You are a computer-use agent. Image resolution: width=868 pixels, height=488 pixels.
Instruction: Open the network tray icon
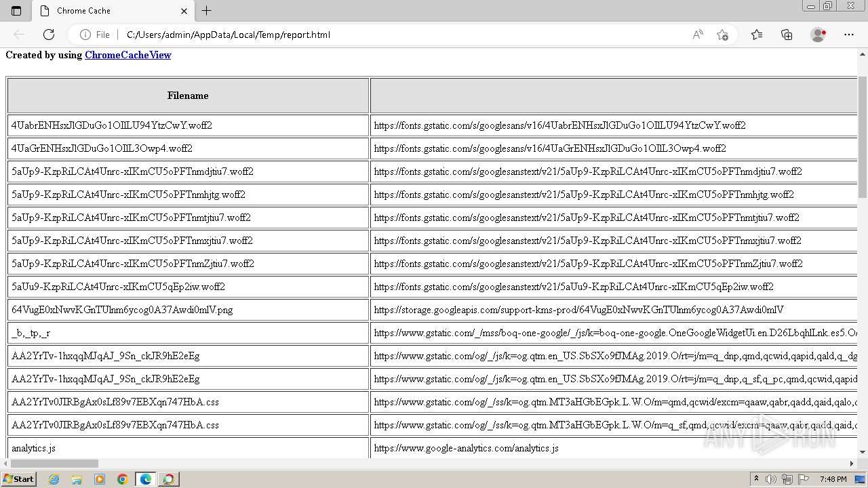pyautogui.click(x=787, y=479)
